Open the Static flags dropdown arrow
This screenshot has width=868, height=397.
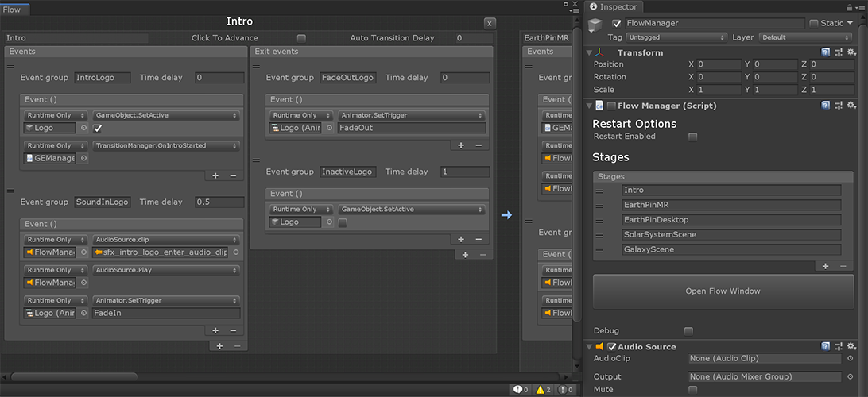point(850,23)
